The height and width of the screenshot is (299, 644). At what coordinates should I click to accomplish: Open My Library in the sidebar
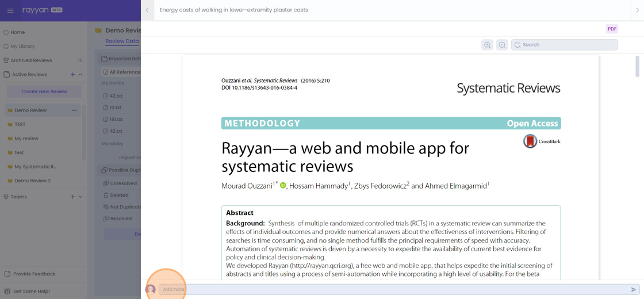click(19, 47)
